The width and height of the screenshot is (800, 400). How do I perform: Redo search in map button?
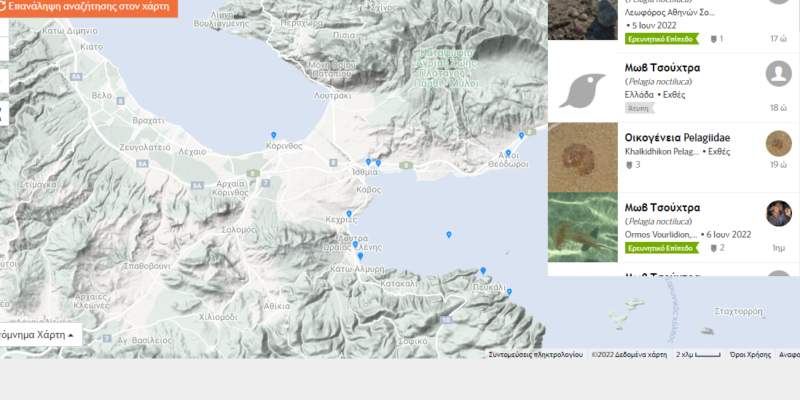pyautogui.click(x=88, y=6)
